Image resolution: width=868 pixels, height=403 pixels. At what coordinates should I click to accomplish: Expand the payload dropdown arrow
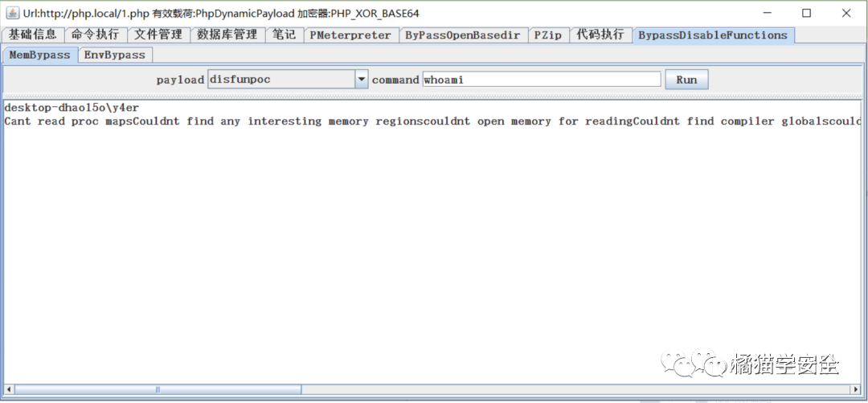361,80
